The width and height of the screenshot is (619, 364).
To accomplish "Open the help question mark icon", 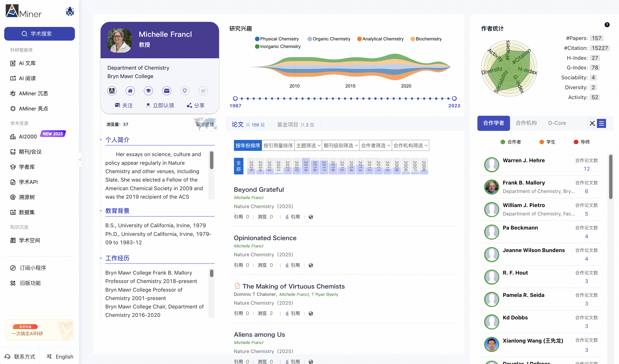I will pyautogui.click(x=607, y=25).
